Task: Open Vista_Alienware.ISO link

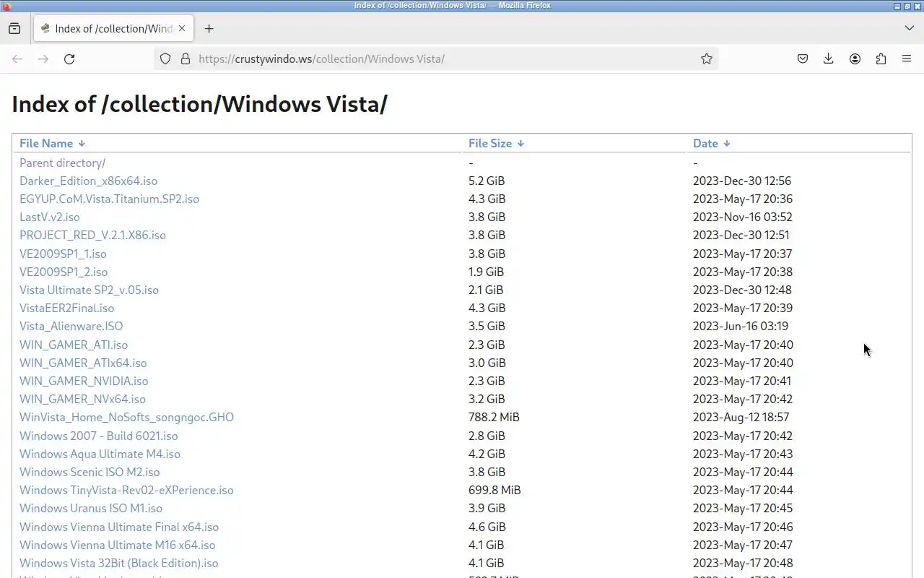Action: [71, 326]
